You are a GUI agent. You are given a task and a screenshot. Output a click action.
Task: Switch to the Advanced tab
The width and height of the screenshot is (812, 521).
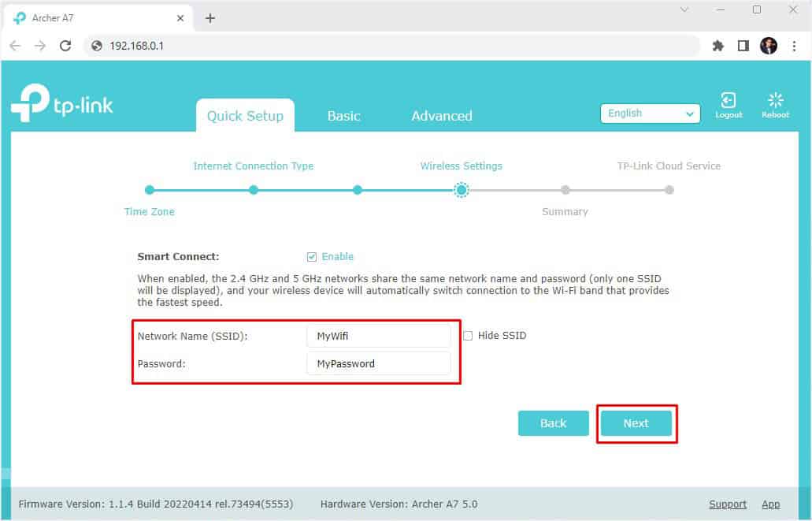(x=442, y=116)
